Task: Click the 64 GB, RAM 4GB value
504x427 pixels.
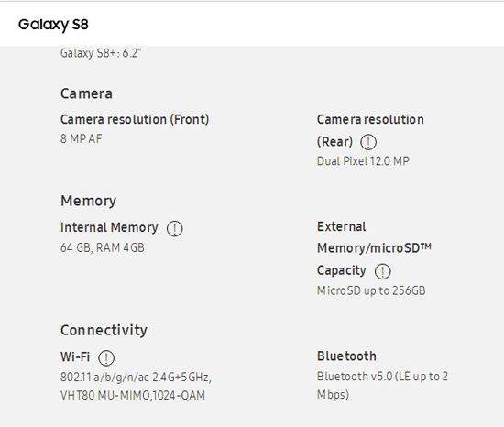Action: 103,247
